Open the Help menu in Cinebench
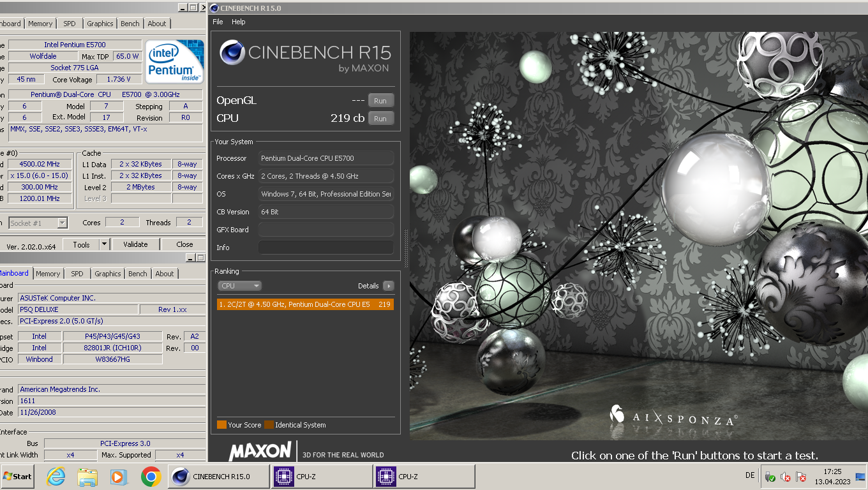The width and height of the screenshot is (868, 490). click(x=238, y=22)
